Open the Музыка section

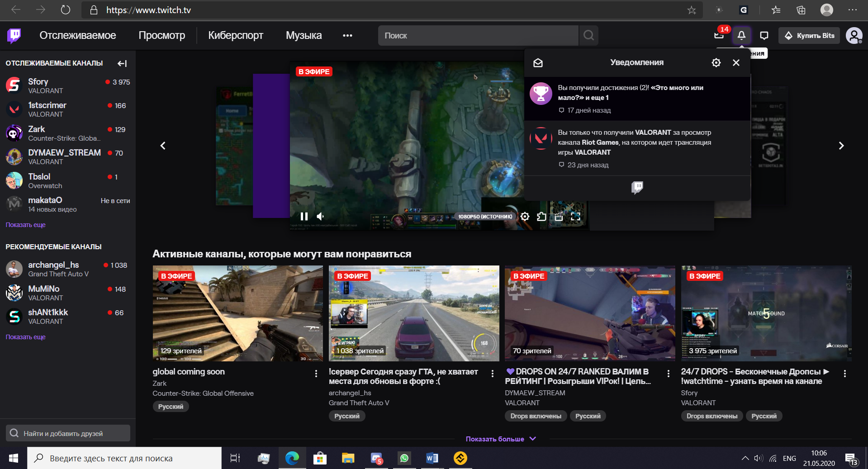coord(304,35)
